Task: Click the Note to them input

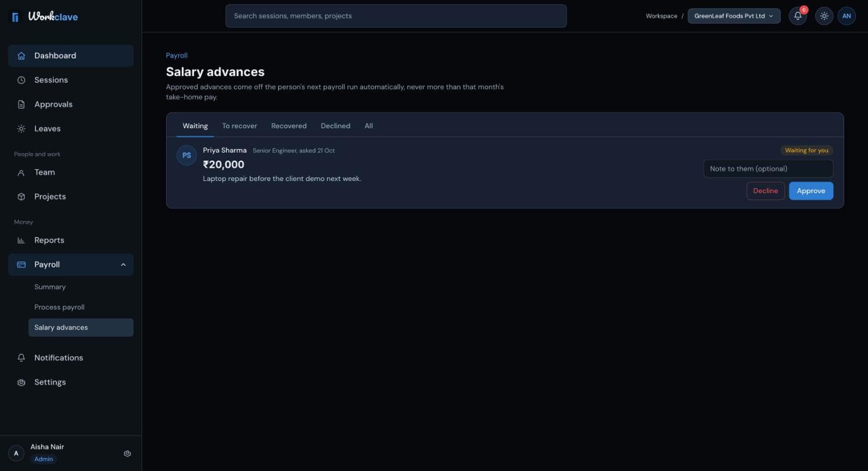Action: (x=768, y=169)
